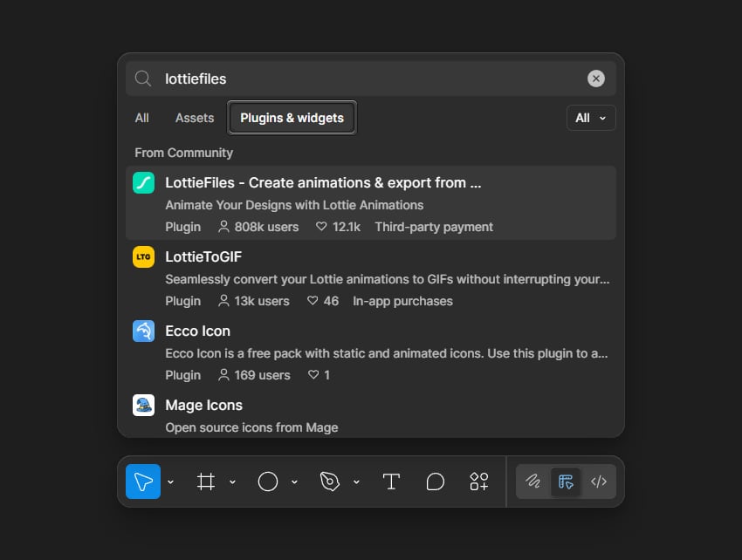
Task: Click the yellow LTG plugin icon
Action: point(143,256)
